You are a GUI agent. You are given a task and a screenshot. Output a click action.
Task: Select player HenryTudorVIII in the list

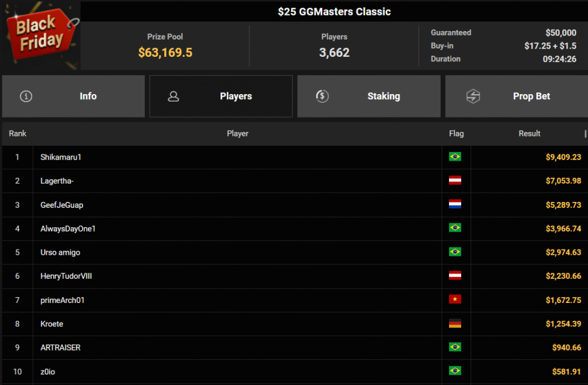(x=66, y=276)
